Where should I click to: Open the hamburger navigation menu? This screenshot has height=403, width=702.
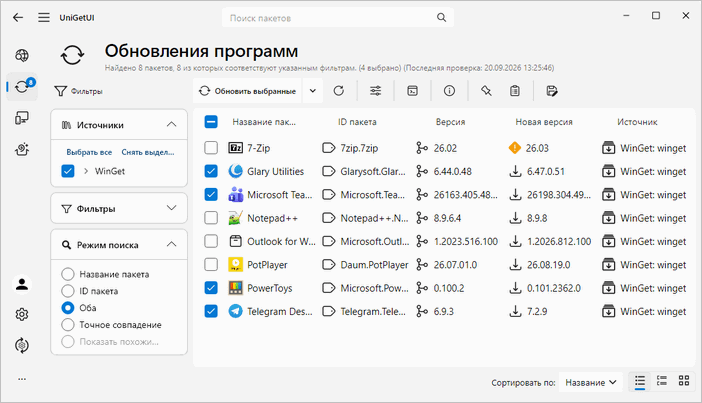point(44,17)
